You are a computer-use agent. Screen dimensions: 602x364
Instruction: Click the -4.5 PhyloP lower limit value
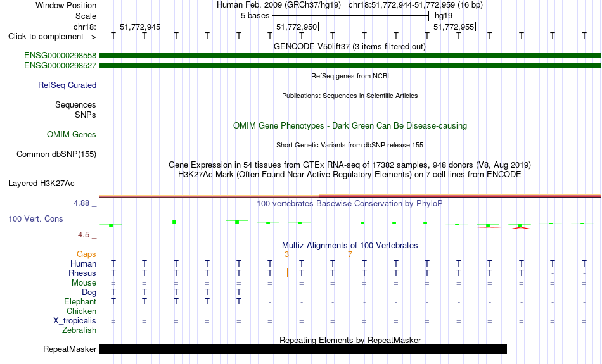82,235
